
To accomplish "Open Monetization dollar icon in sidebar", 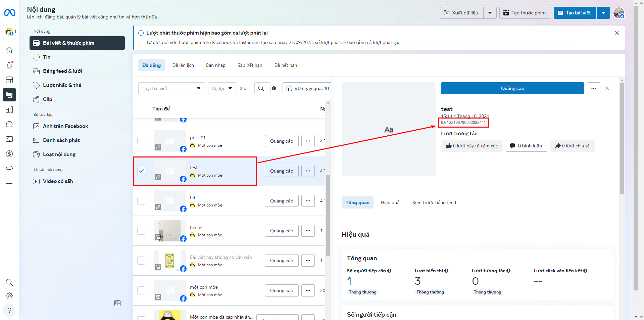I will 9,154.
